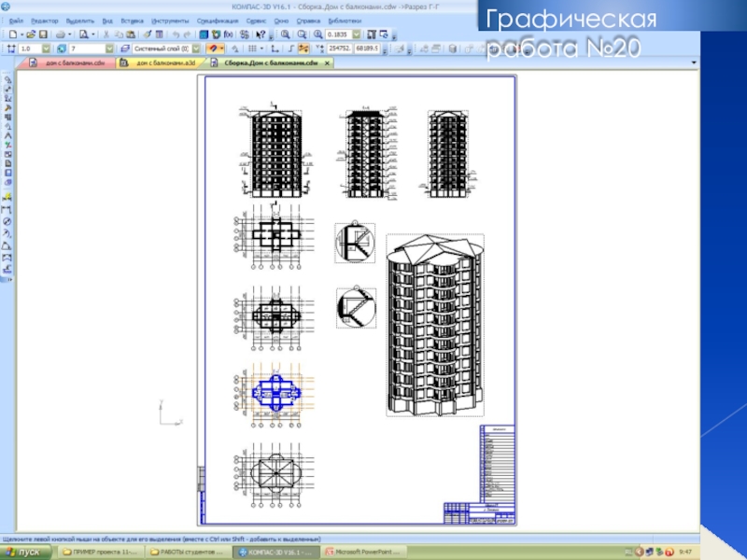Screen dimensions: 747x560
Task: Toggle orthogonal drawing mode icon
Action: 291,49
